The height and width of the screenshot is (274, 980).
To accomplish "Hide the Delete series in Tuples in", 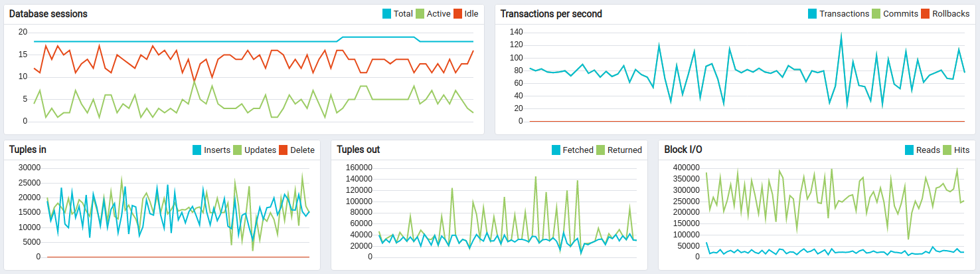I will point(302,150).
